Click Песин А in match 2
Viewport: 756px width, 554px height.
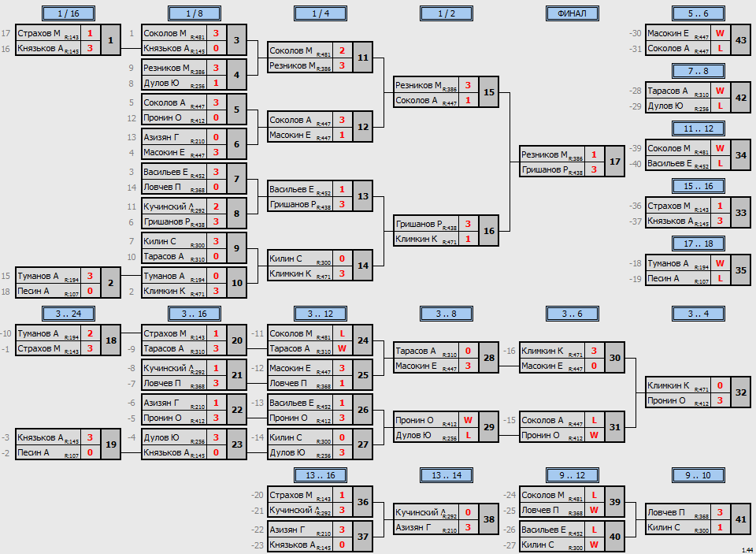click(33, 291)
